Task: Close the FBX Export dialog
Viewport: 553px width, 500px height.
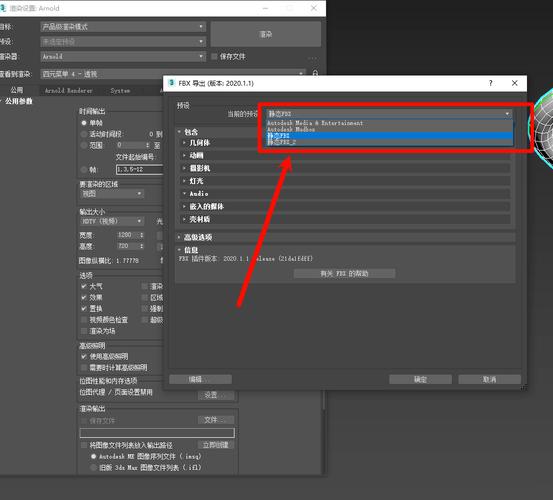Action: tap(515, 83)
